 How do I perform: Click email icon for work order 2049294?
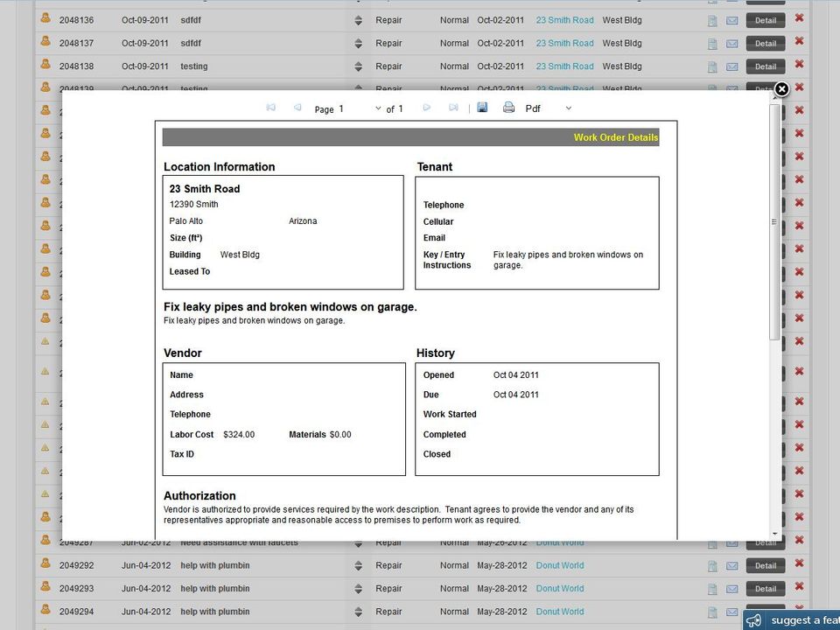[731, 612]
